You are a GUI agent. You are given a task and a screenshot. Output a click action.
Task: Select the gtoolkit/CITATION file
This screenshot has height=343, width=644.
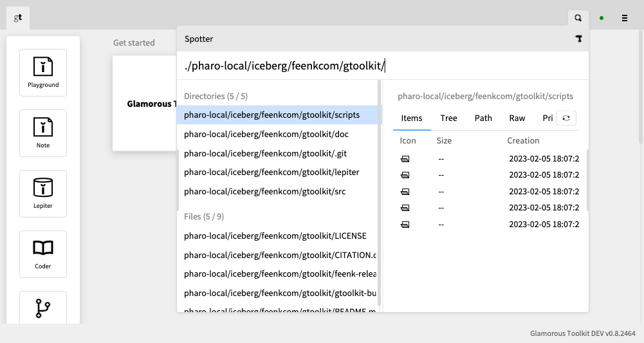pos(278,255)
